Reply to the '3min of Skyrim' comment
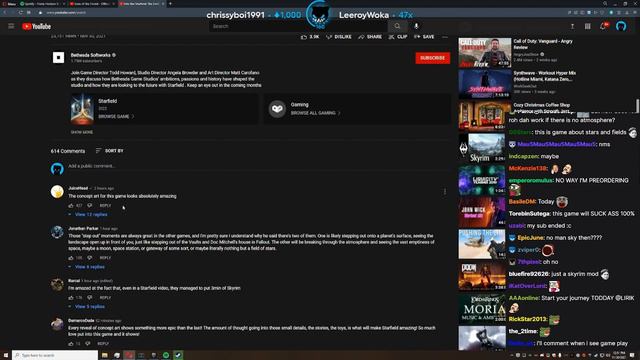Image resolution: width=640 pixels, height=360 pixels. tap(105, 298)
